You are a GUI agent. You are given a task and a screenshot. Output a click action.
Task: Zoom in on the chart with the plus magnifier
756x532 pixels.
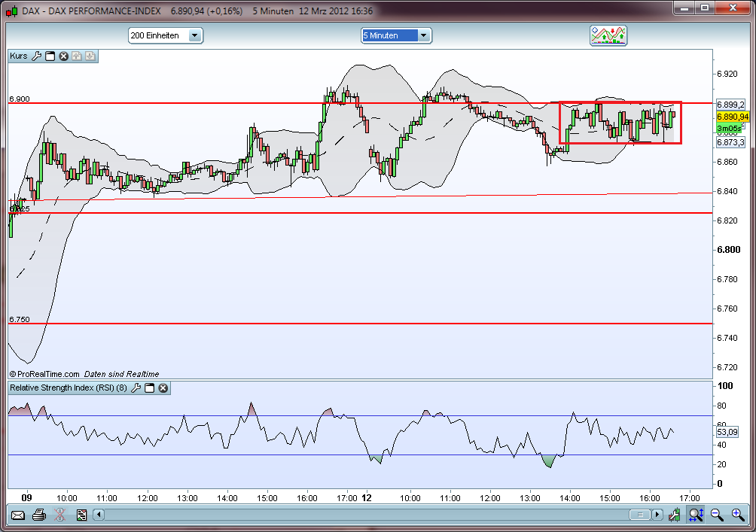coord(736,515)
